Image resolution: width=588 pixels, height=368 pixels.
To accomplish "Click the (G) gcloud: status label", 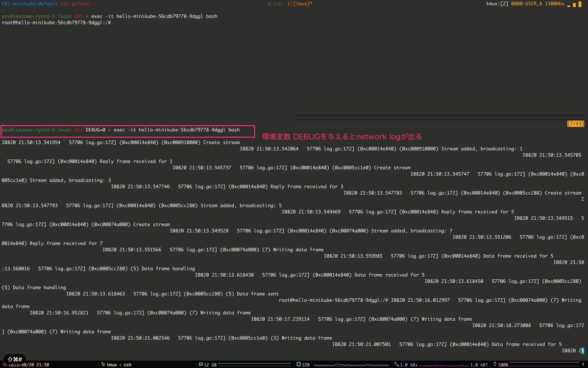I will 79,4.
